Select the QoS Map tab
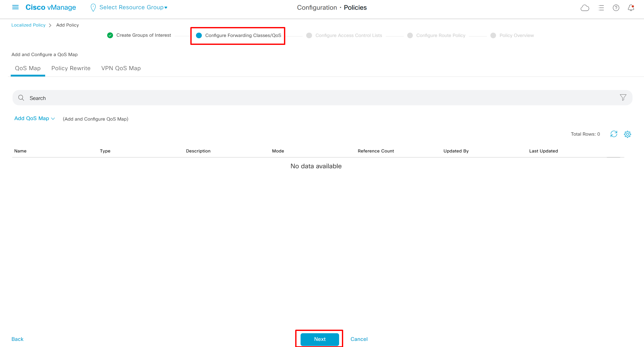 click(x=28, y=68)
